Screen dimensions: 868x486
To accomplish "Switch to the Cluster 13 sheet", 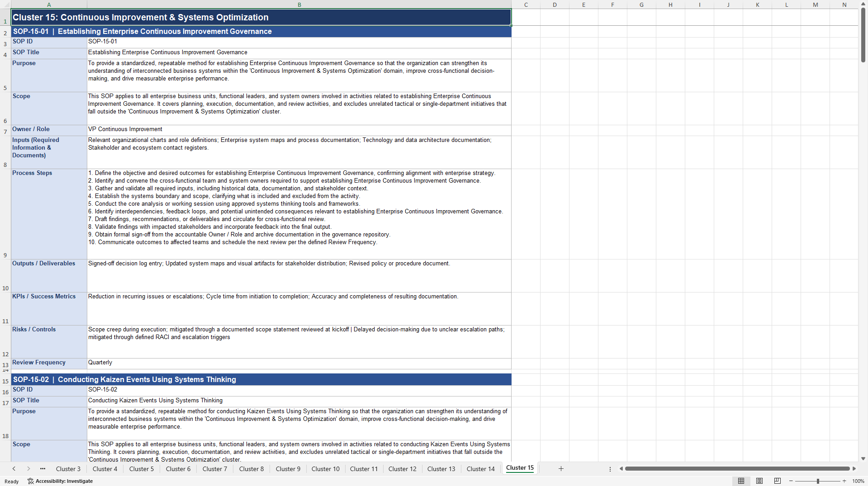I will (x=441, y=469).
